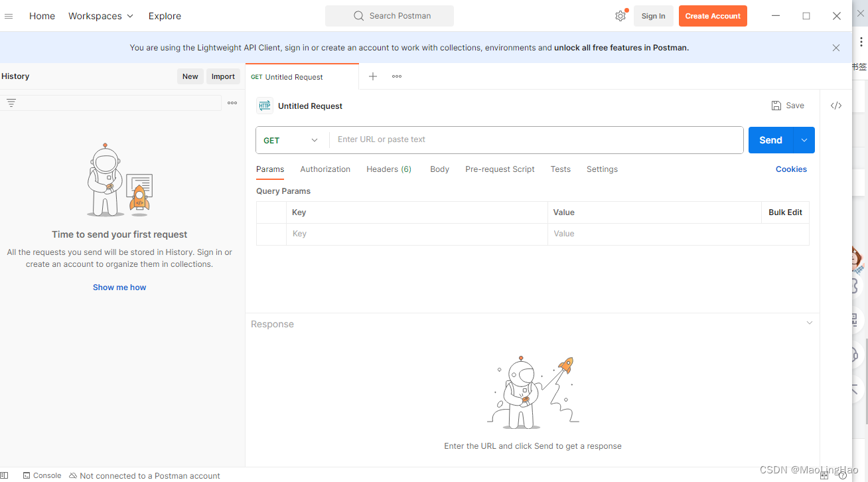Click the Send button
868x482 pixels.
coord(771,140)
